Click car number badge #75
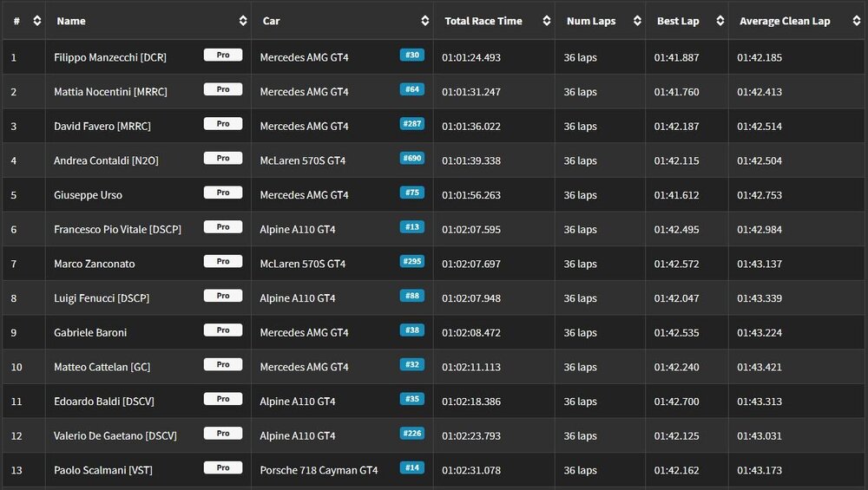This screenshot has height=490, width=868. (411, 193)
